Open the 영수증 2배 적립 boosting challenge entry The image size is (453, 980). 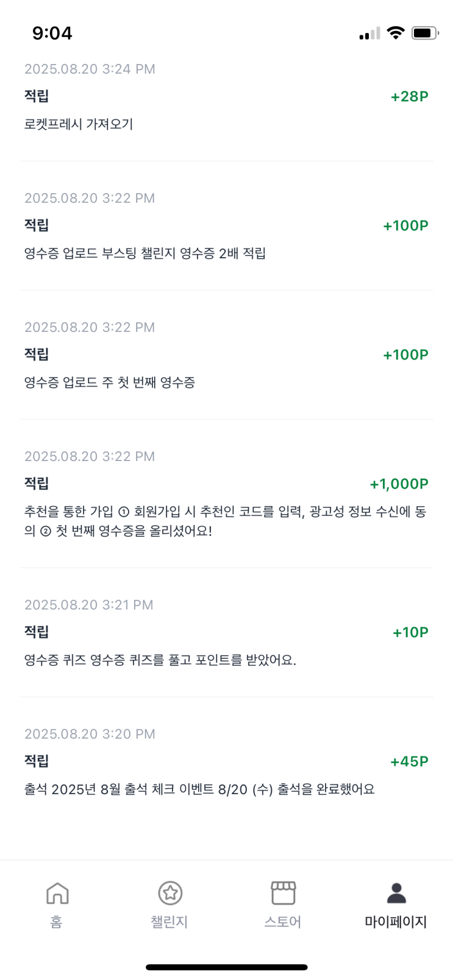click(145, 253)
